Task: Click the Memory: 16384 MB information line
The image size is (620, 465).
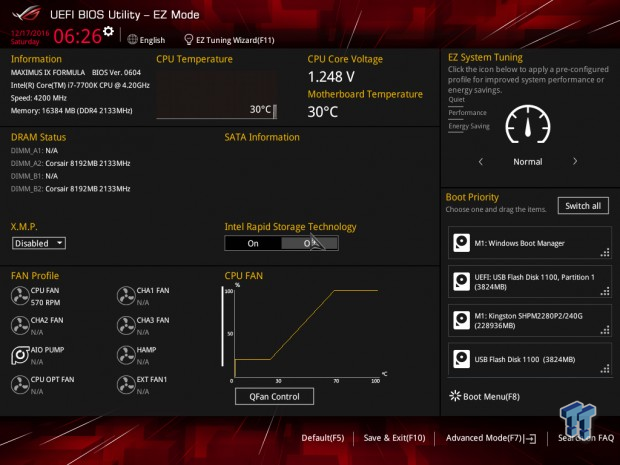Action: 72,110
